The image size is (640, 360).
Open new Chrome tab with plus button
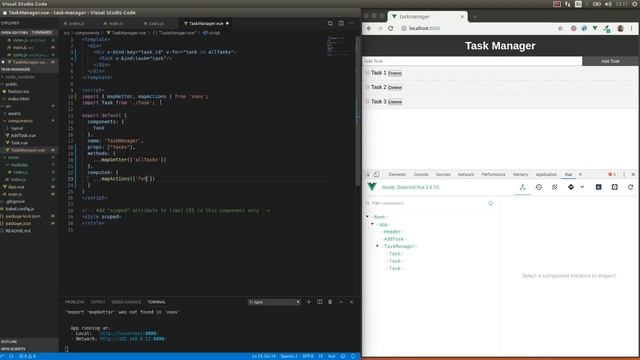pyautogui.click(x=475, y=17)
